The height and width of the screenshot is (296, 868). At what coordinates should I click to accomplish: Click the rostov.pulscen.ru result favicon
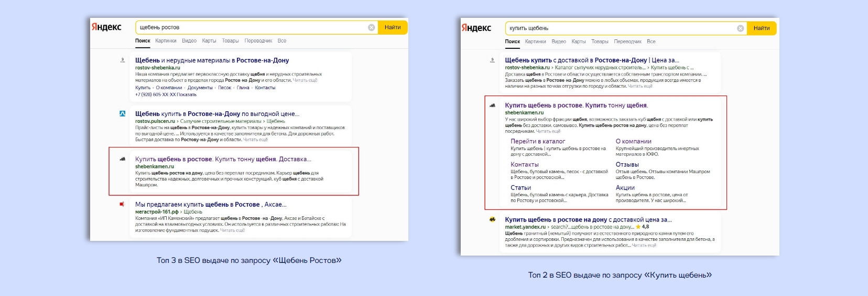coord(122,113)
